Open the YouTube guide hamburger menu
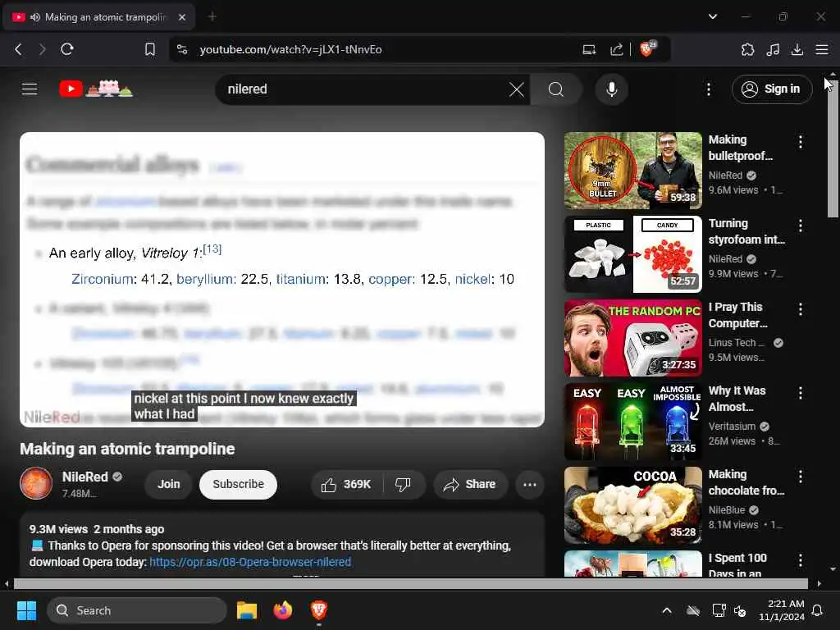The height and width of the screenshot is (630, 840). tap(30, 89)
